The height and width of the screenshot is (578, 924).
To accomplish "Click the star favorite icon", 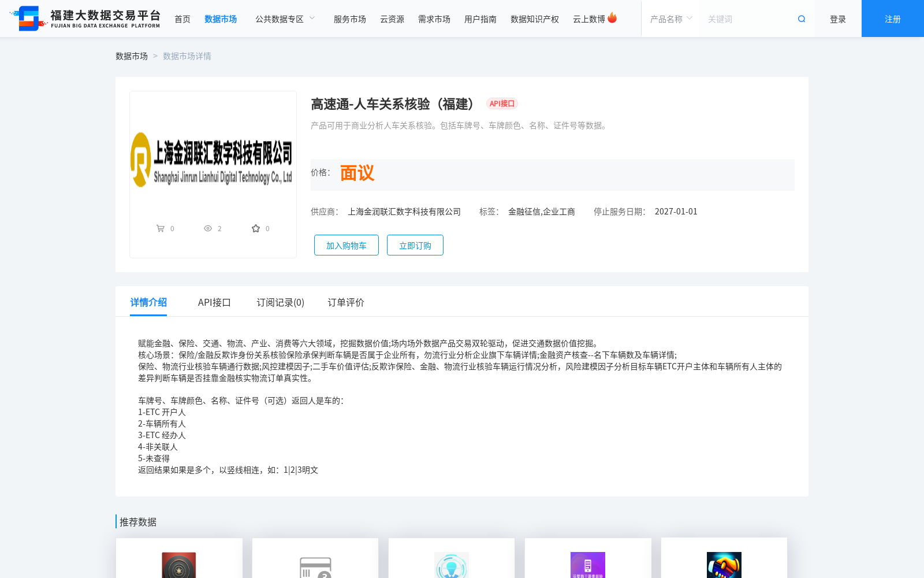I will click(x=256, y=228).
